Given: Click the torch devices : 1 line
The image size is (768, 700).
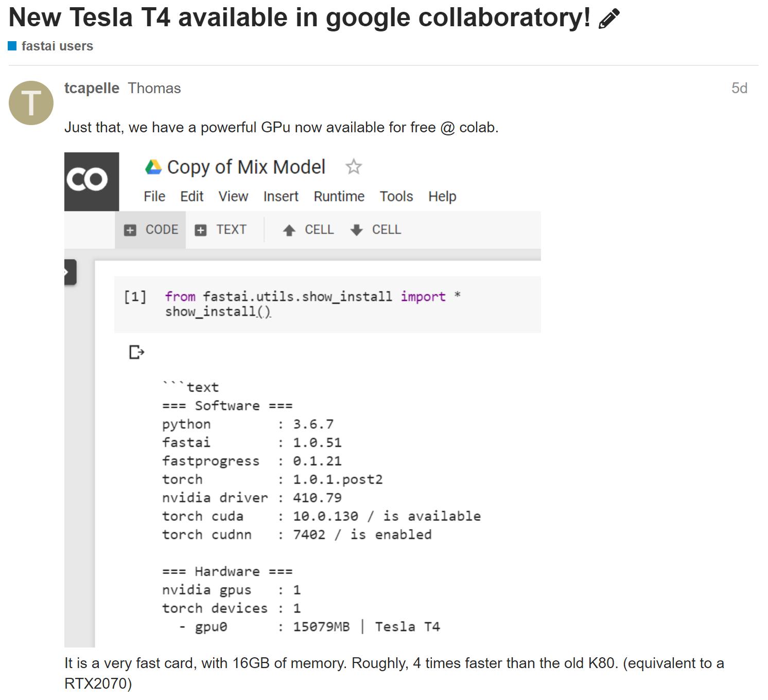Looking at the screenshot, I should tap(231, 608).
